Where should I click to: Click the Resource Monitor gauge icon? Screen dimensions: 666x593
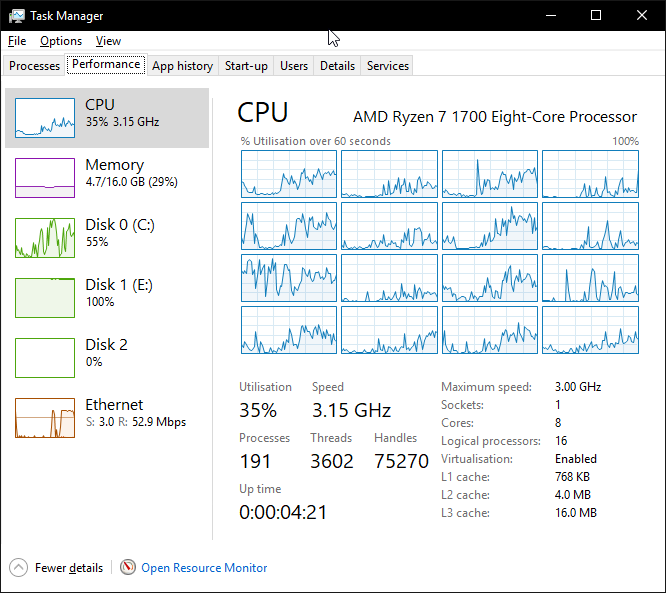click(x=127, y=567)
